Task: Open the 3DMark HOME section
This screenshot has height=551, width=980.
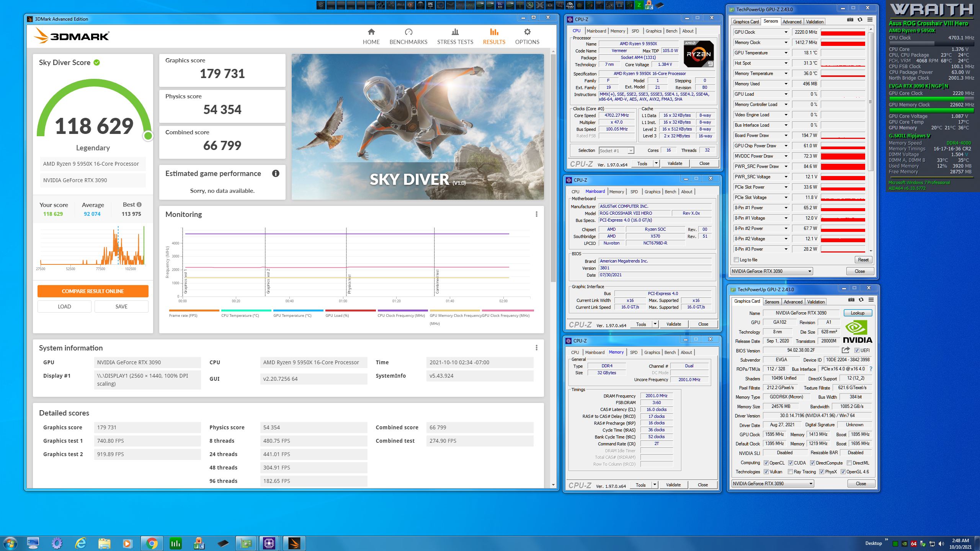Action: [371, 36]
